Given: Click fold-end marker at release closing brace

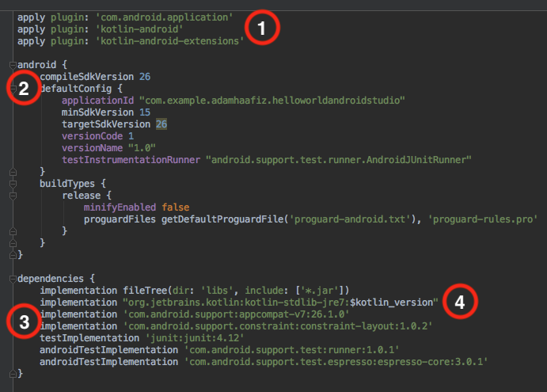Looking at the screenshot, I should [13, 231].
